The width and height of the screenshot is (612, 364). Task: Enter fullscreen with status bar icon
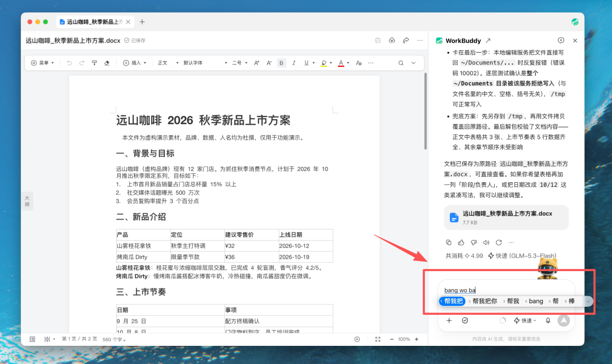tap(378, 340)
